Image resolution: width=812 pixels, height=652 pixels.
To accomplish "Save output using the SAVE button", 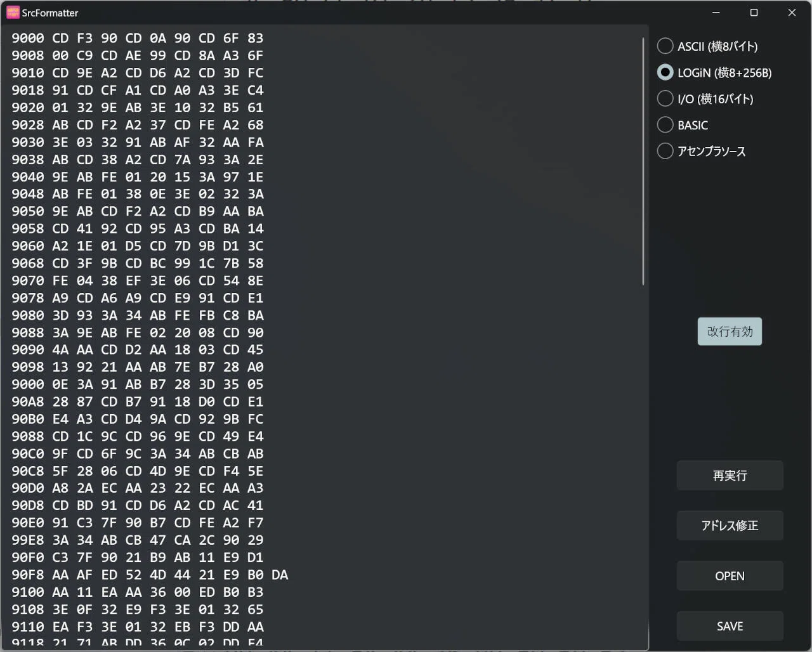I will click(x=730, y=626).
